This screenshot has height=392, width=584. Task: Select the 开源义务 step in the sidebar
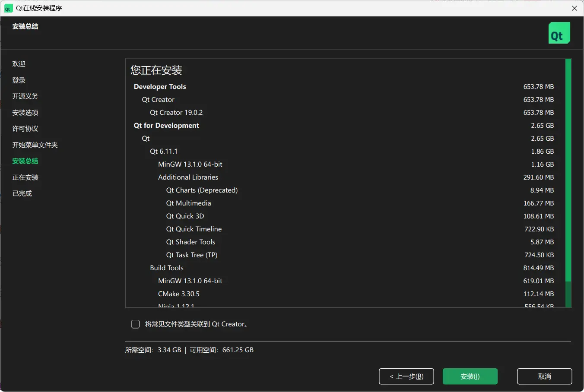tap(25, 96)
